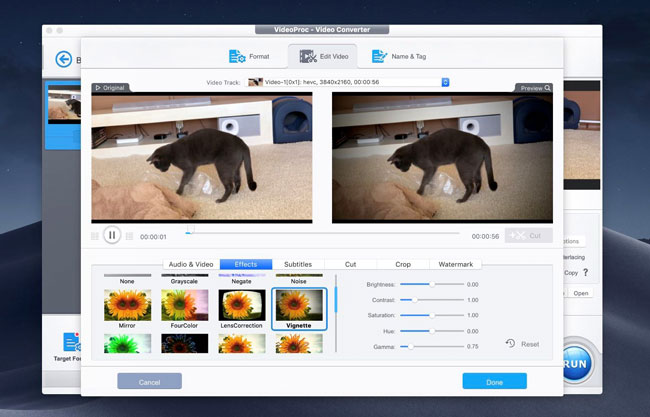This screenshot has height=417, width=650.
Task: Apply the LensCorrection effect thumbnail
Action: 242,305
